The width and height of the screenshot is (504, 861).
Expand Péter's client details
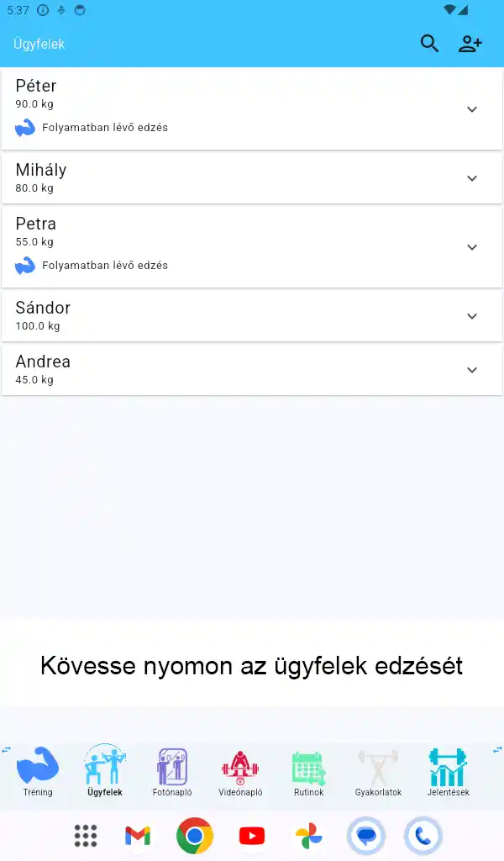472,109
